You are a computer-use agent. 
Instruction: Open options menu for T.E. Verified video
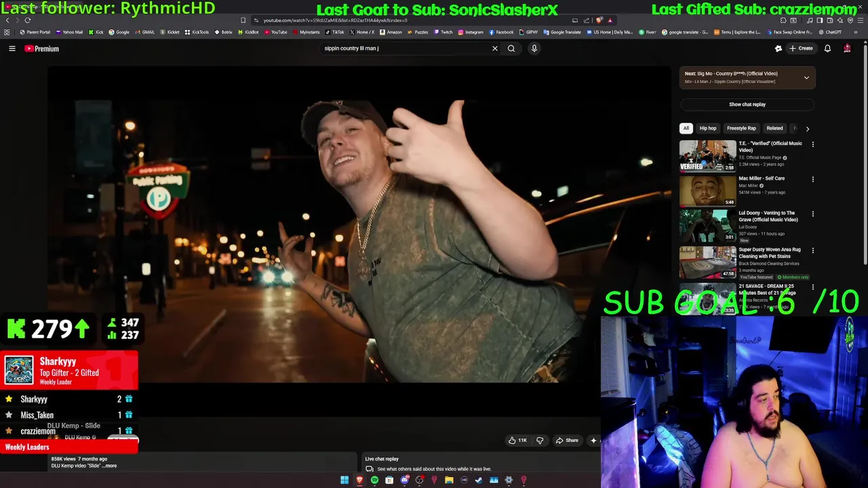(x=813, y=144)
